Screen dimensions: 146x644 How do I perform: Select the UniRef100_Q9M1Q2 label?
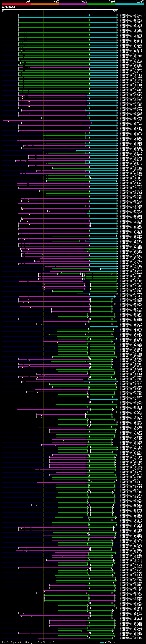coord(131,37)
